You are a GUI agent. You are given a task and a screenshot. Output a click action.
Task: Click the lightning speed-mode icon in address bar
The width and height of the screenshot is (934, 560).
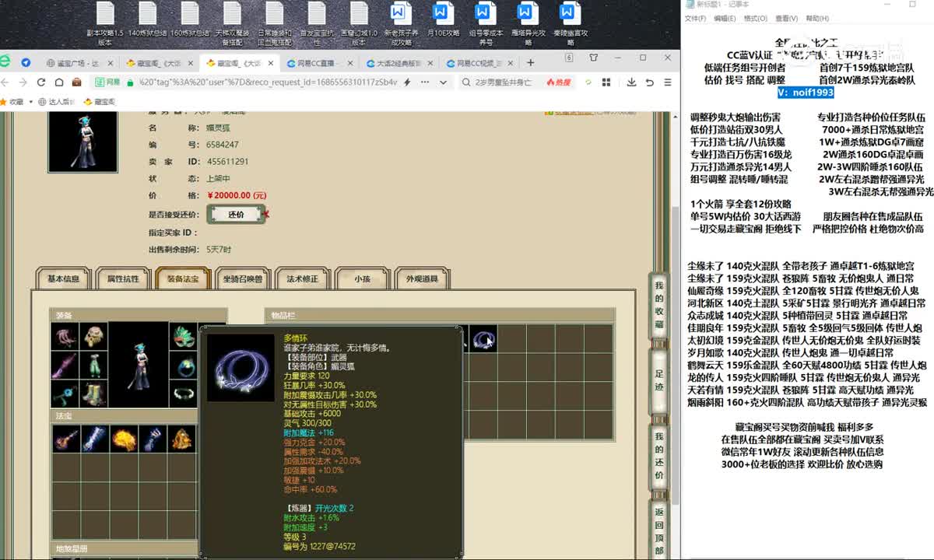[407, 82]
